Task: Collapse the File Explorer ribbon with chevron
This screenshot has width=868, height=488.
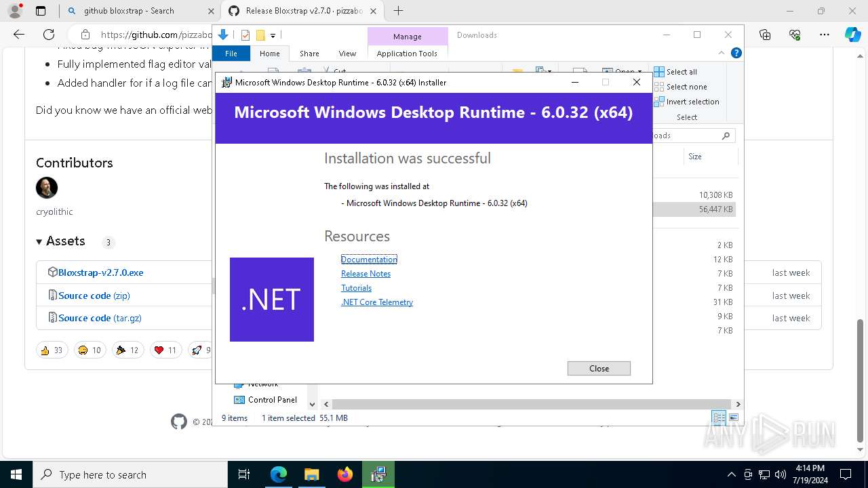Action: (722, 53)
